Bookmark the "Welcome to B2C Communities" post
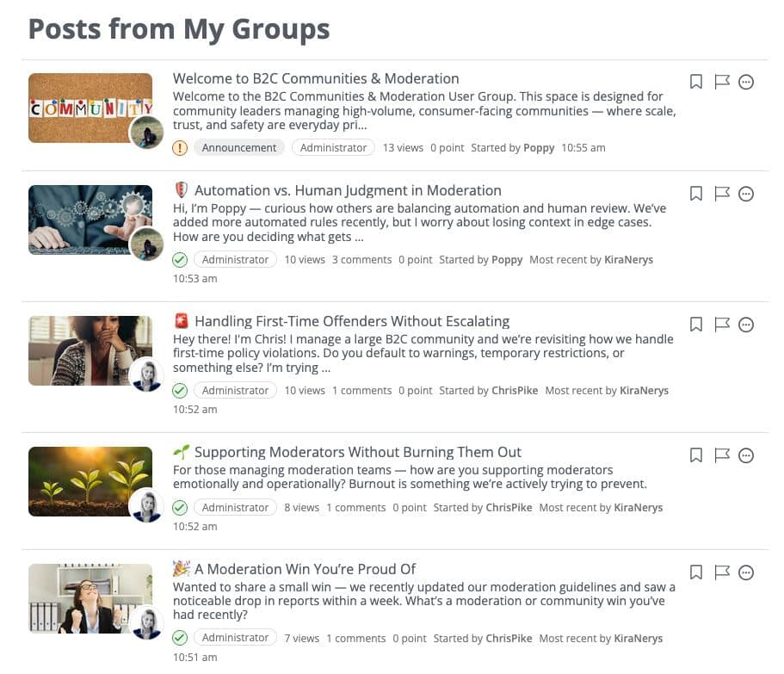784x674 pixels. pos(696,82)
